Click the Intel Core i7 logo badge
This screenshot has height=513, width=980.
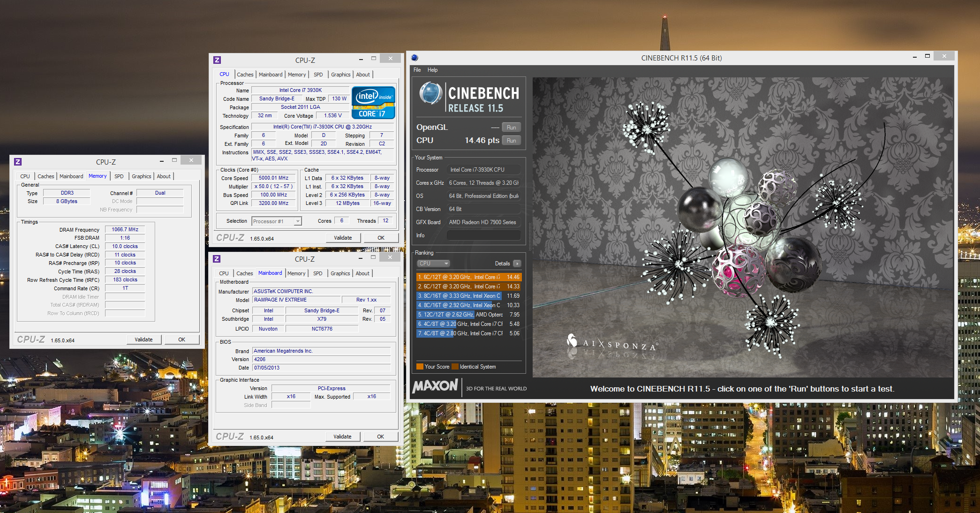[373, 103]
